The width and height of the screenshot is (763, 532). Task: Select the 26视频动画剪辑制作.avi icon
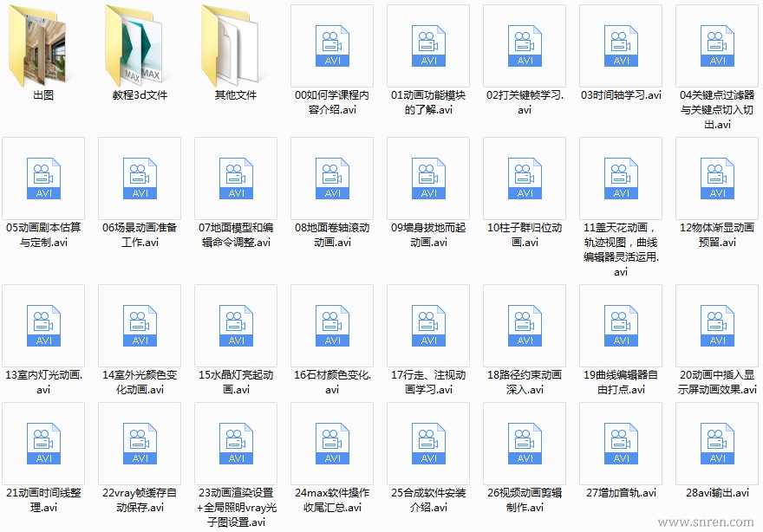(525, 443)
